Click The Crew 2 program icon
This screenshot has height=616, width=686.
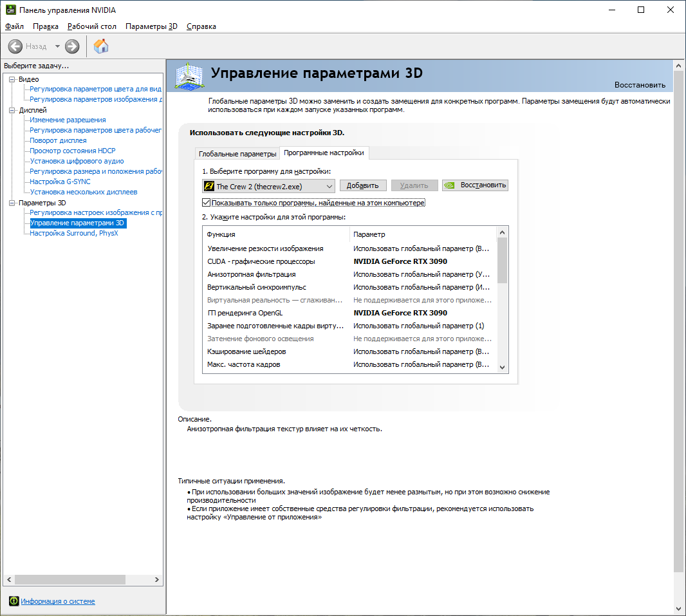point(209,187)
